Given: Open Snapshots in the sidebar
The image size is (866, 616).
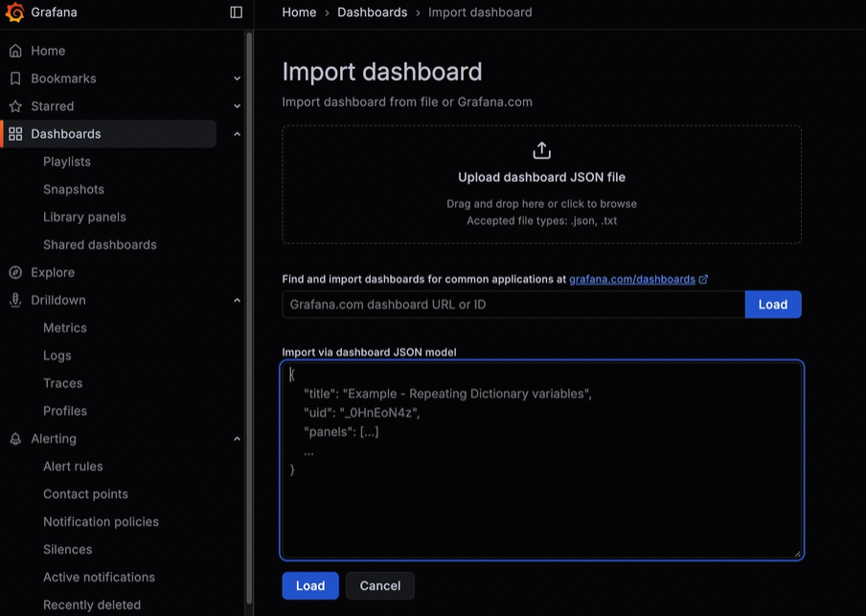Looking at the screenshot, I should 74,189.
